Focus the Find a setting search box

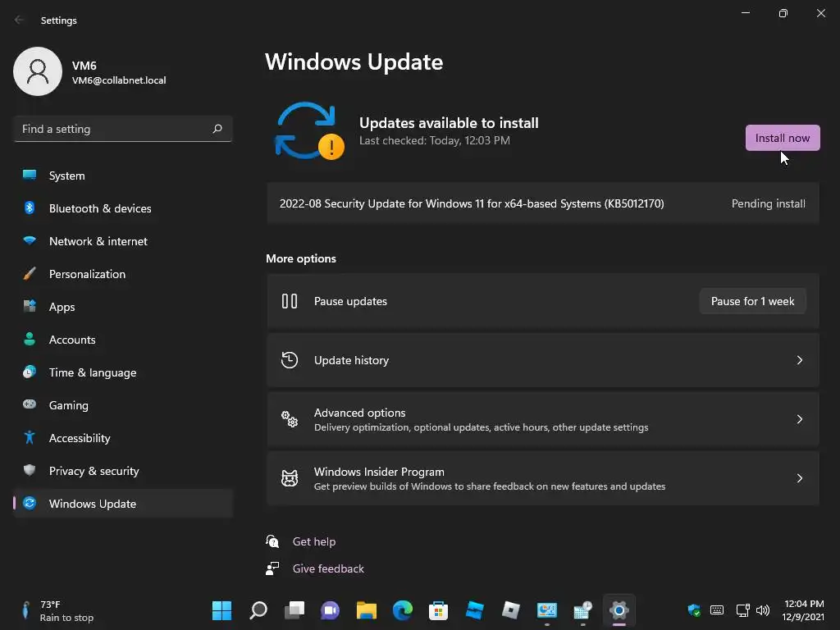[123, 129]
